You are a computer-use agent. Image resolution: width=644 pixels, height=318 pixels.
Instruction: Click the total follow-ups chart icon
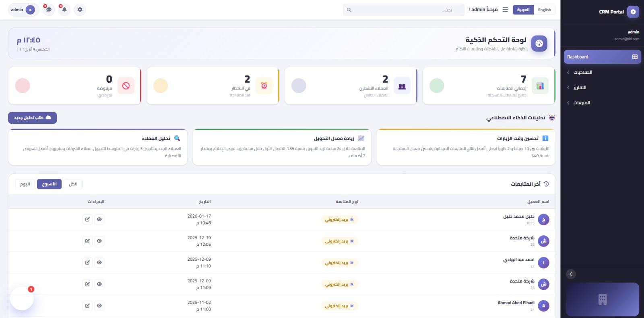540,85
